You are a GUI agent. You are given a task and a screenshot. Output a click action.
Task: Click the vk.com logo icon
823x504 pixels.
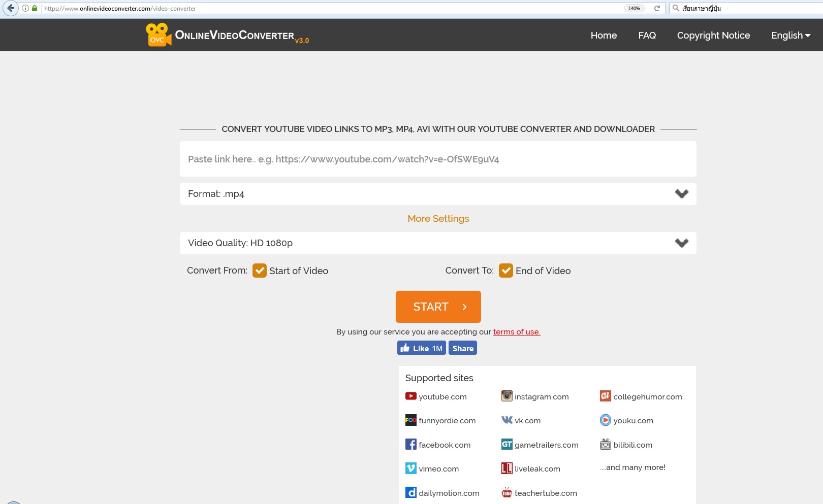(507, 420)
